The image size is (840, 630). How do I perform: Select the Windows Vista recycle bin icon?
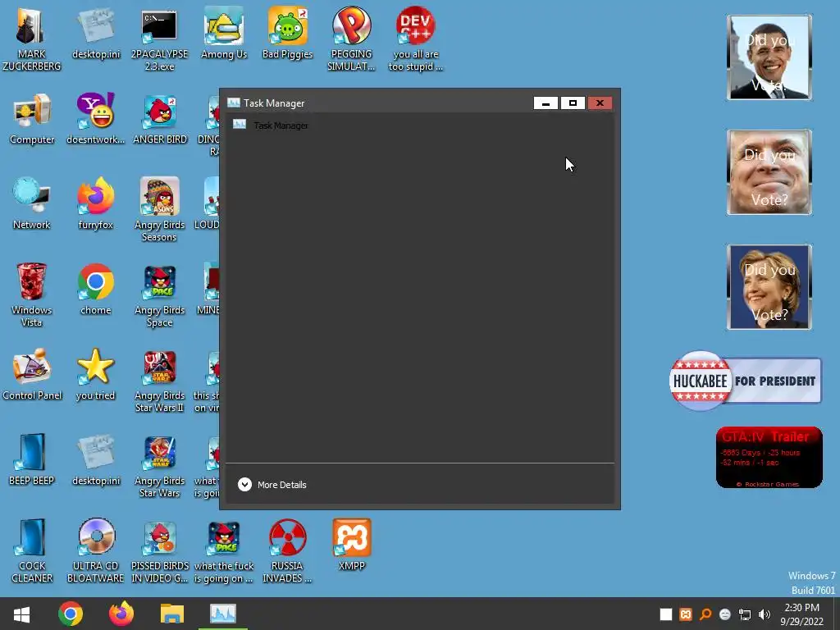coord(32,294)
